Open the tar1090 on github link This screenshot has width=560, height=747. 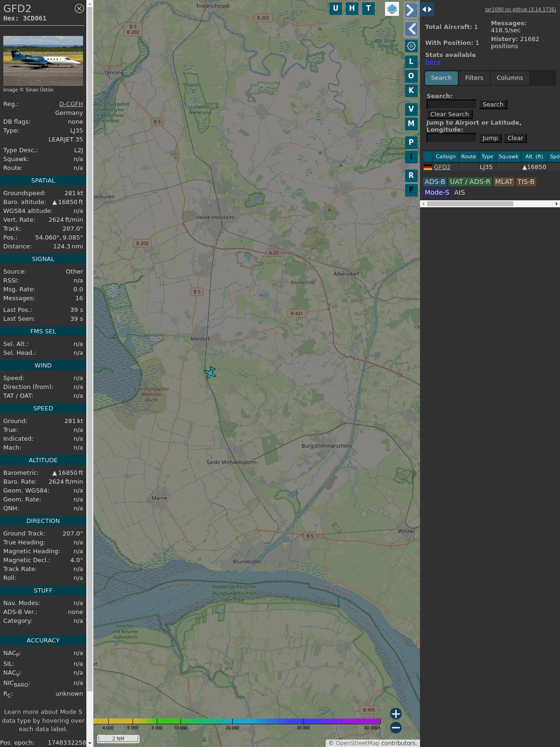coord(520,9)
